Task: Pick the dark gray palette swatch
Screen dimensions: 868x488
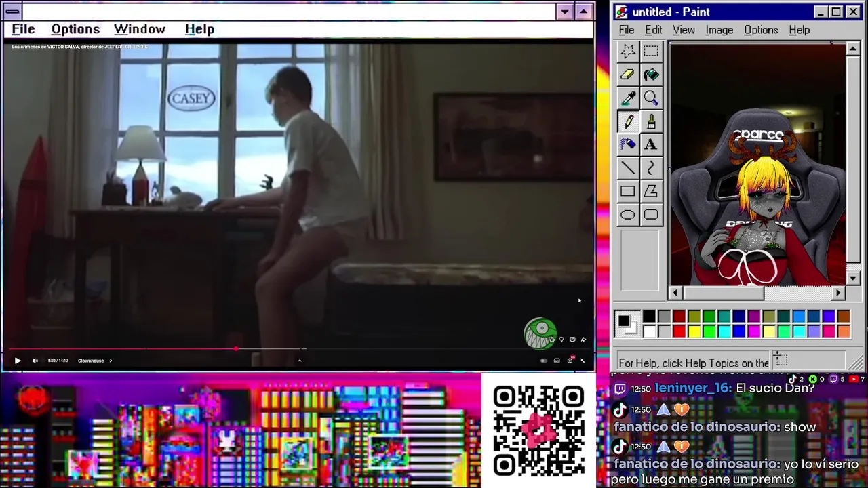Action: click(x=664, y=317)
